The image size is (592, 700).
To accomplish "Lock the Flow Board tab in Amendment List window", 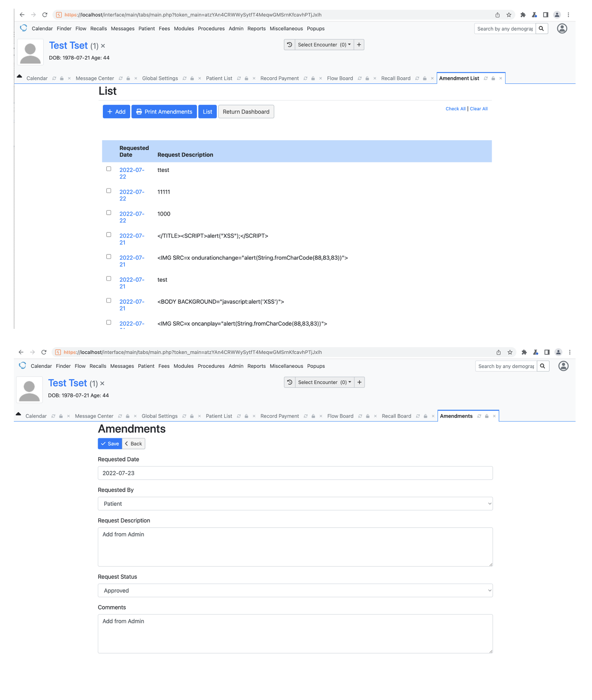I will click(367, 79).
